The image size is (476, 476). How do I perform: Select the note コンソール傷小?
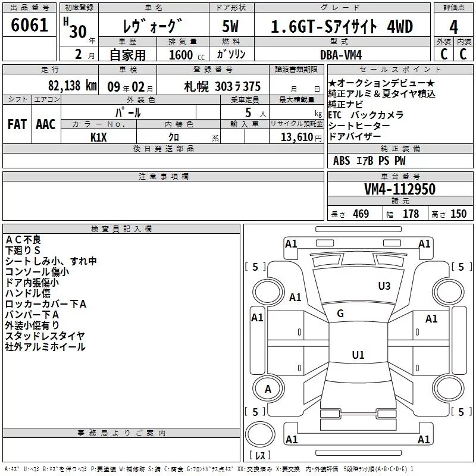[x=37, y=272]
